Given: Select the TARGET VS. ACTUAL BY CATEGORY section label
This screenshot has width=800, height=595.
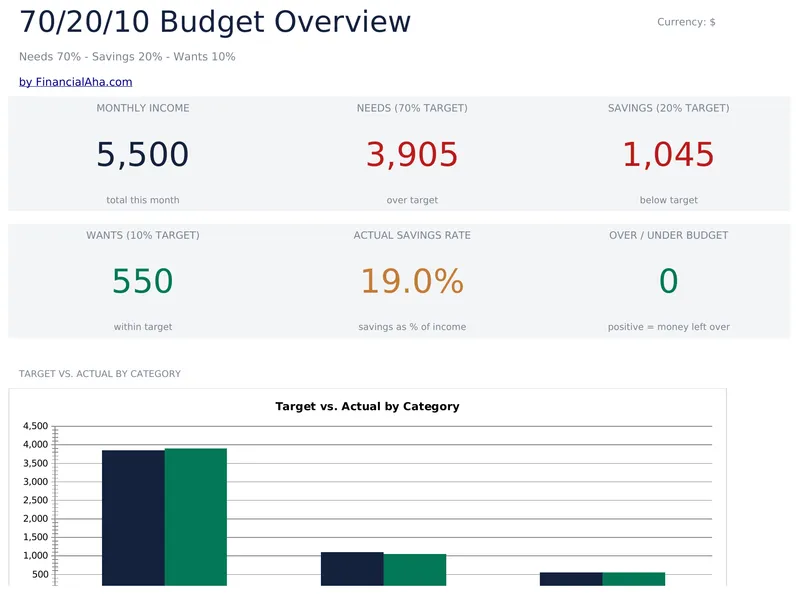Looking at the screenshot, I should pos(100,374).
